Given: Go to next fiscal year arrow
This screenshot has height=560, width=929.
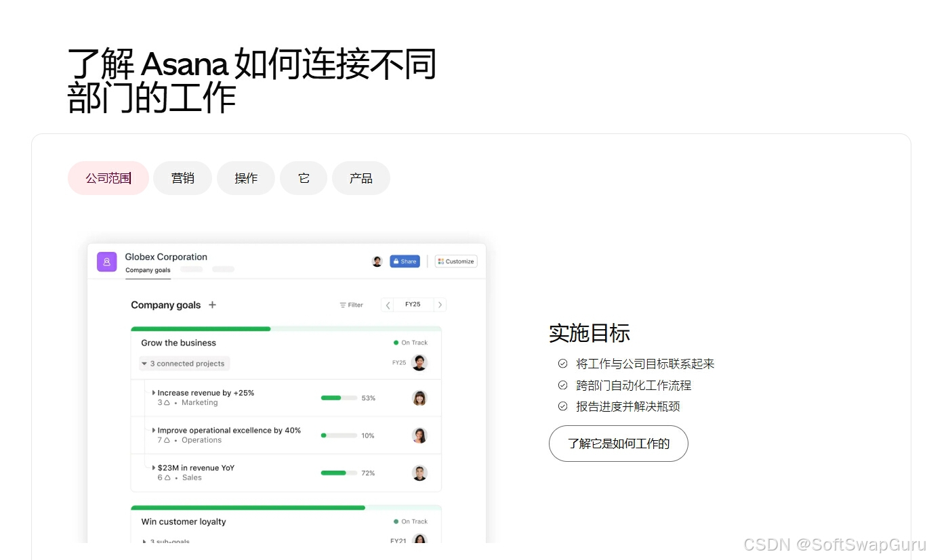Looking at the screenshot, I should coord(440,305).
